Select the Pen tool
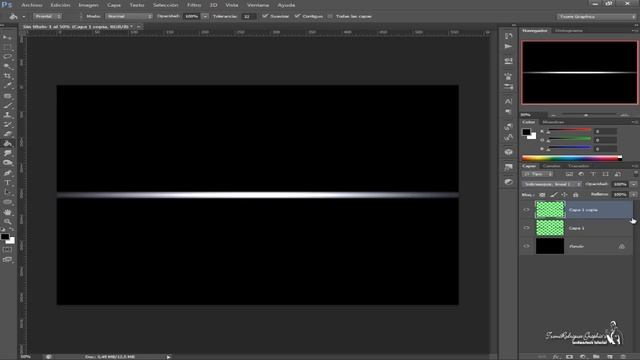The height and width of the screenshot is (360, 640). 7,173
